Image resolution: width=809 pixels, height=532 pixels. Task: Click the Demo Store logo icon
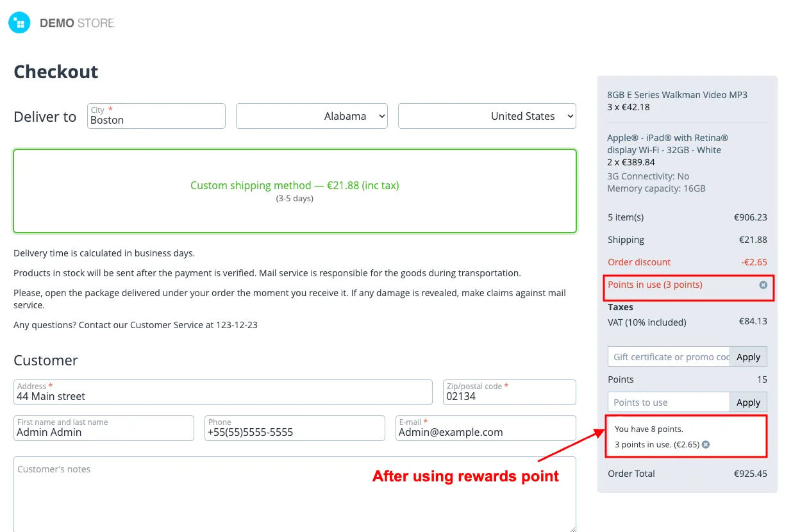(19, 23)
